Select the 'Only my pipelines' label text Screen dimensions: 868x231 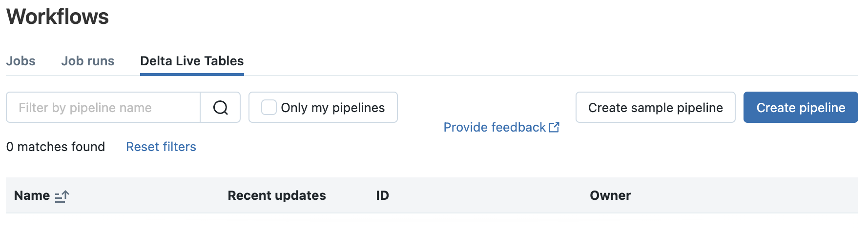point(333,108)
